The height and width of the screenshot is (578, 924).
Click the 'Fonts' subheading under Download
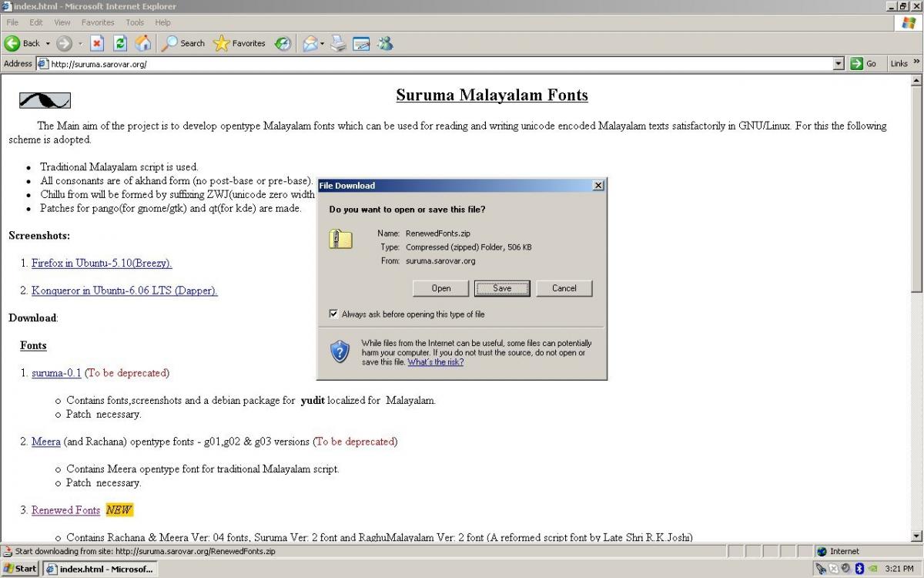33,345
